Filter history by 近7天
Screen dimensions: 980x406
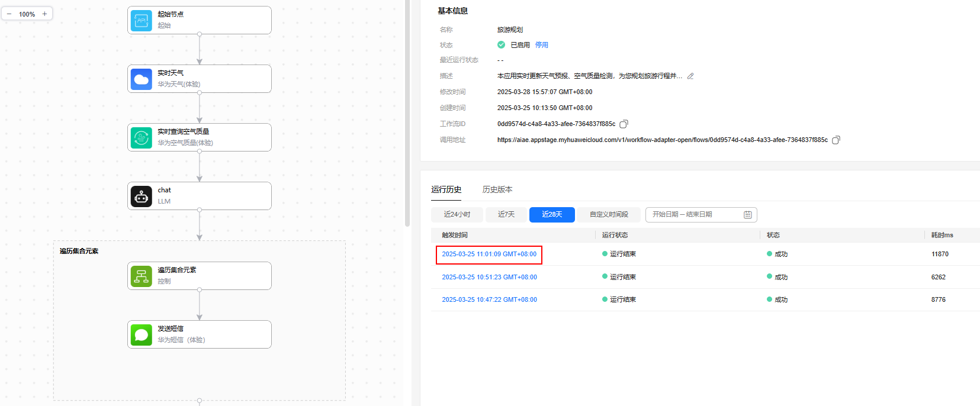coord(506,214)
